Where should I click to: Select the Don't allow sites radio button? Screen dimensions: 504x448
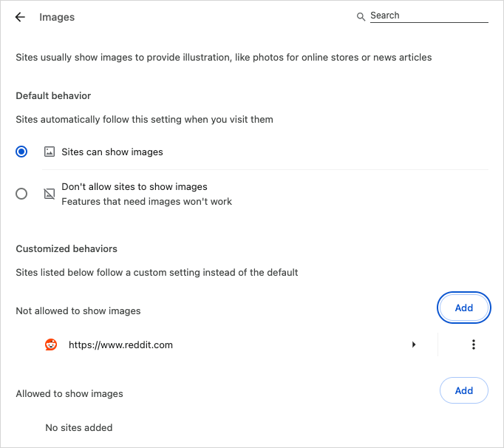pos(21,194)
